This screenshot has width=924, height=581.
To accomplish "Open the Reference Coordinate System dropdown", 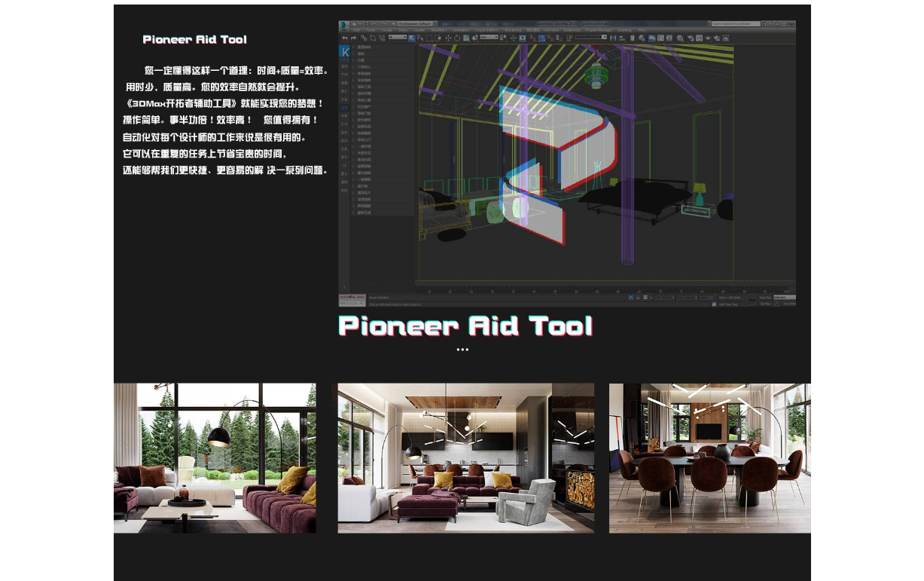I will (x=489, y=38).
